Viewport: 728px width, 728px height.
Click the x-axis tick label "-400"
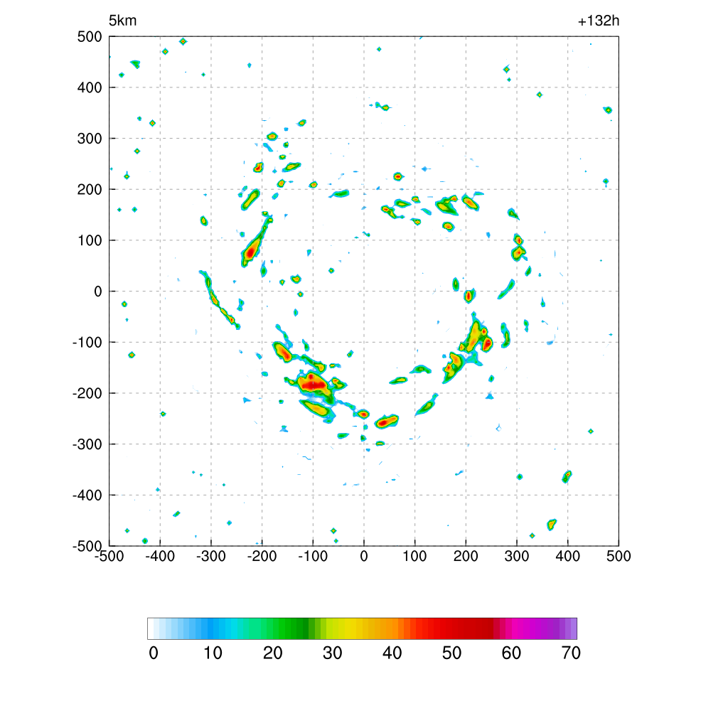[x=160, y=556]
